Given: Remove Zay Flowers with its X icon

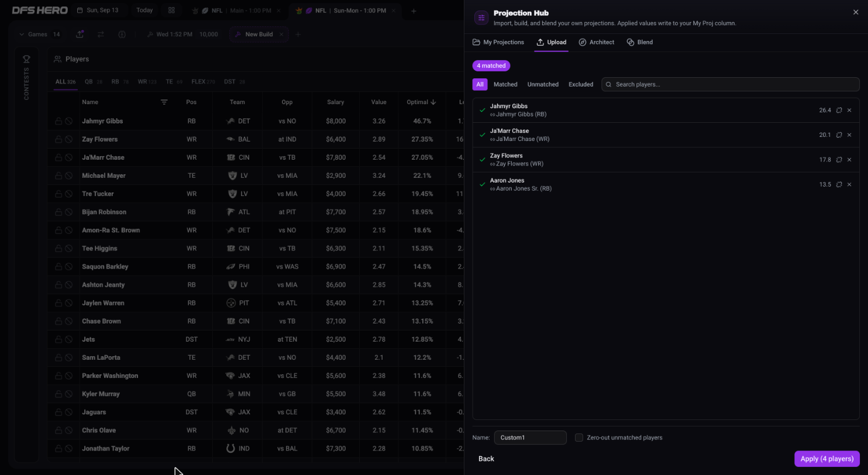Looking at the screenshot, I should tap(849, 160).
